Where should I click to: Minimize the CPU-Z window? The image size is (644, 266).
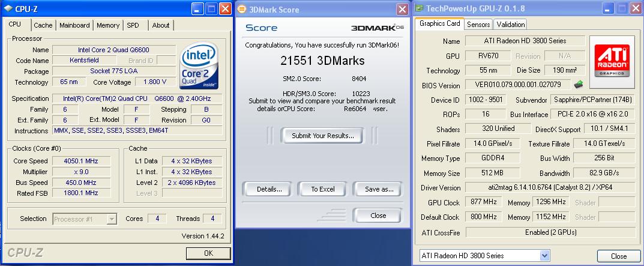197,8
